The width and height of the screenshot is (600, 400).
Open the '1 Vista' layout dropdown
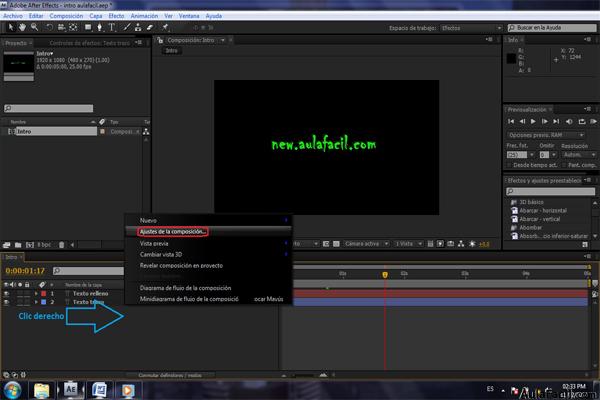[408, 244]
